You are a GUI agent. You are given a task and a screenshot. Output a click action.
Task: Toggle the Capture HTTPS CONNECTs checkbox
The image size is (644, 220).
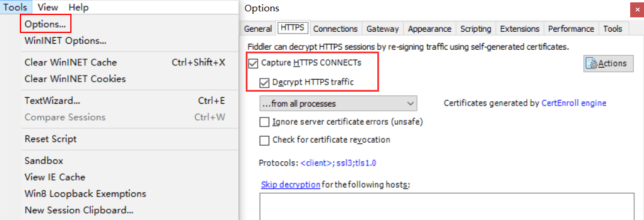[254, 64]
